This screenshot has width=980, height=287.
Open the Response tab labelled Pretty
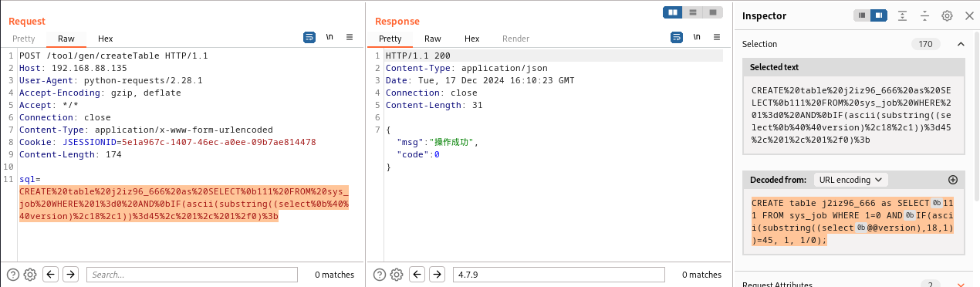click(390, 39)
